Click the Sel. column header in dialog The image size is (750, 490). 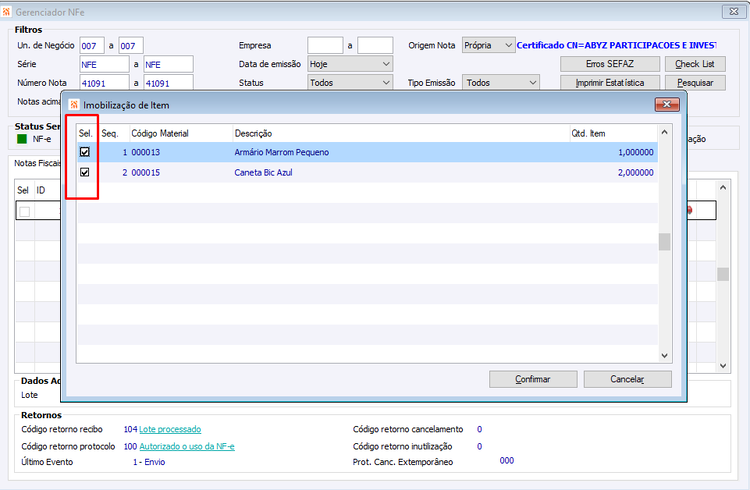pyautogui.click(x=86, y=134)
